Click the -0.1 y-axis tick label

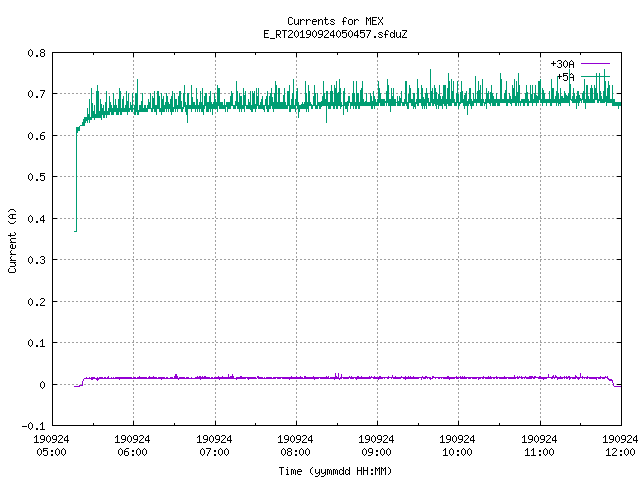pos(33,426)
